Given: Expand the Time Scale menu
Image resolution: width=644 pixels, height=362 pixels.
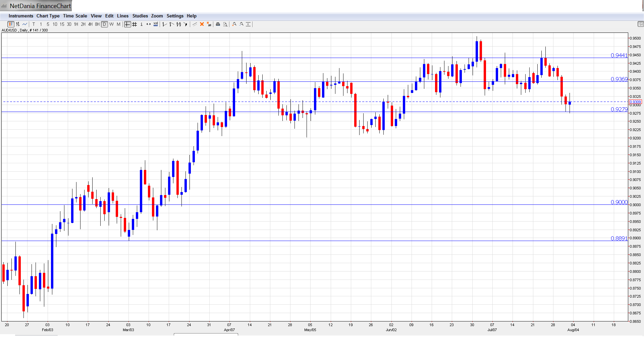Looking at the screenshot, I should pos(75,16).
